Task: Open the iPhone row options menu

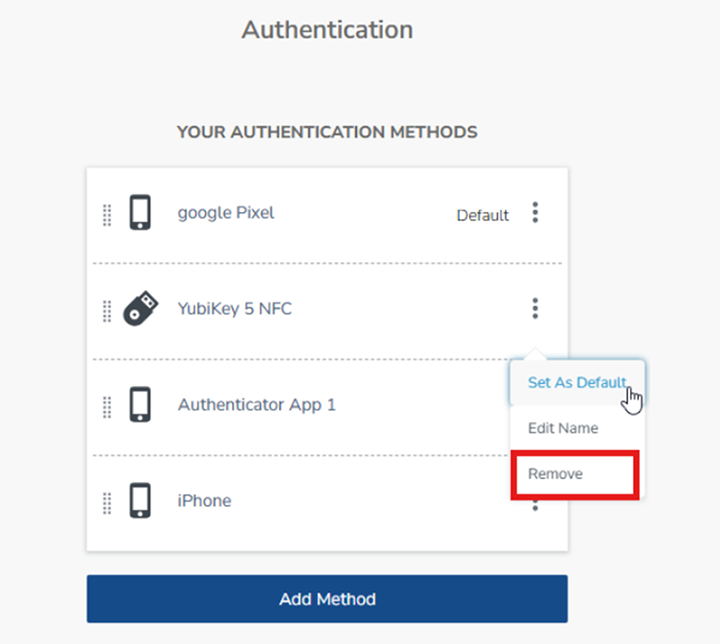Action: tap(535, 505)
